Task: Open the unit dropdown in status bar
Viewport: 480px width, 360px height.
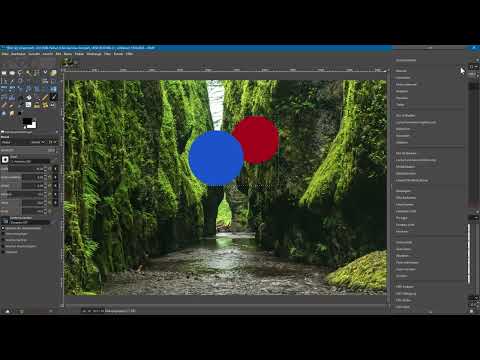Action: [x=87, y=311]
